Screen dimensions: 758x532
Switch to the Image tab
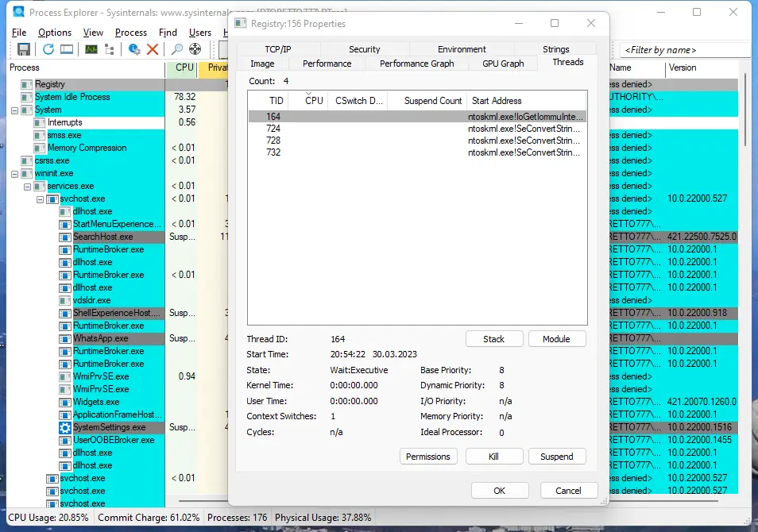(x=262, y=64)
